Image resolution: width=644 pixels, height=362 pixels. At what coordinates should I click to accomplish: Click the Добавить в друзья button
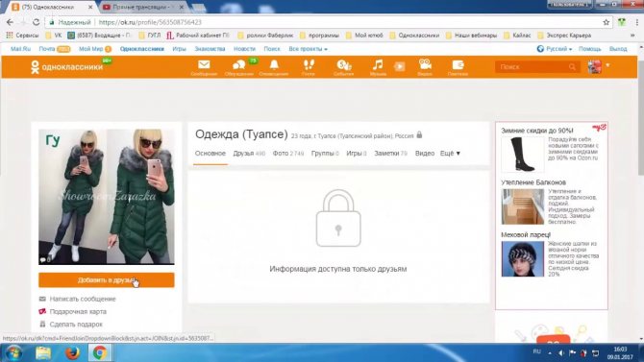click(107, 280)
